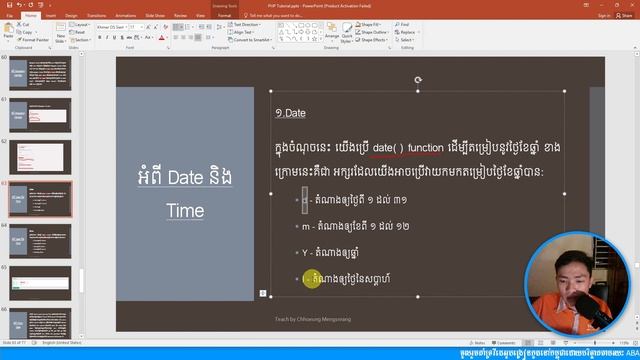Screen dimensions: 640x360
Task: Click the rotate handle above the text box
Action: tap(418, 80)
